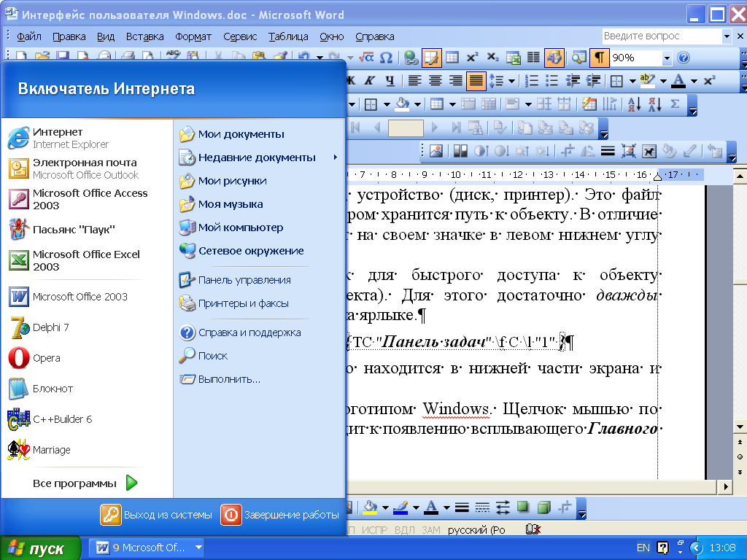Open borders dropdown arrow on formatting toolbar

point(632,81)
